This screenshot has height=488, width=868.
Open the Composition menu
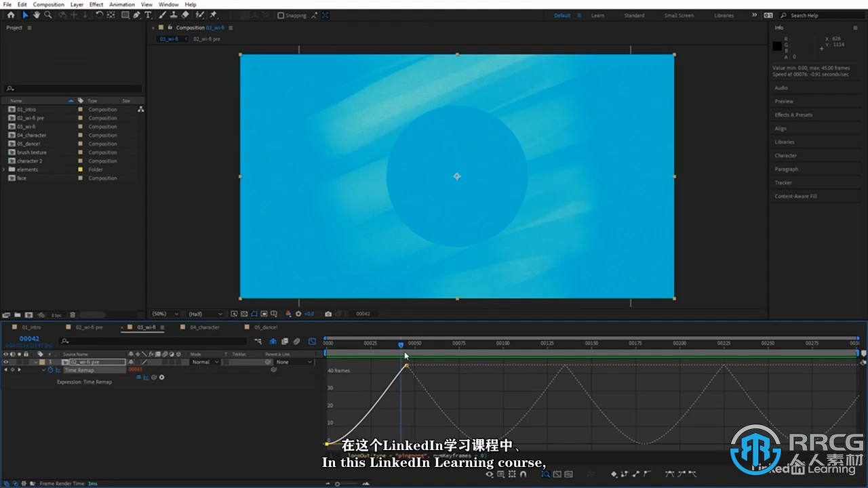coord(49,4)
